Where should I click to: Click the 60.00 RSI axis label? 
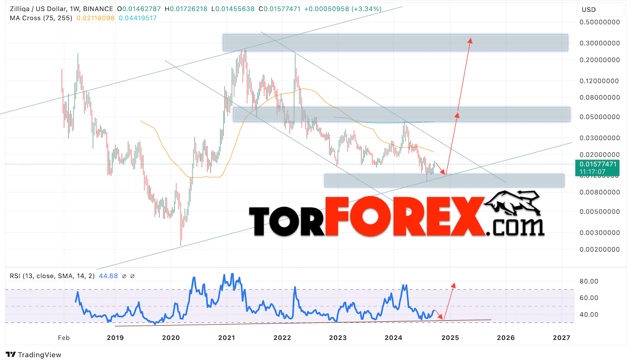click(x=589, y=298)
